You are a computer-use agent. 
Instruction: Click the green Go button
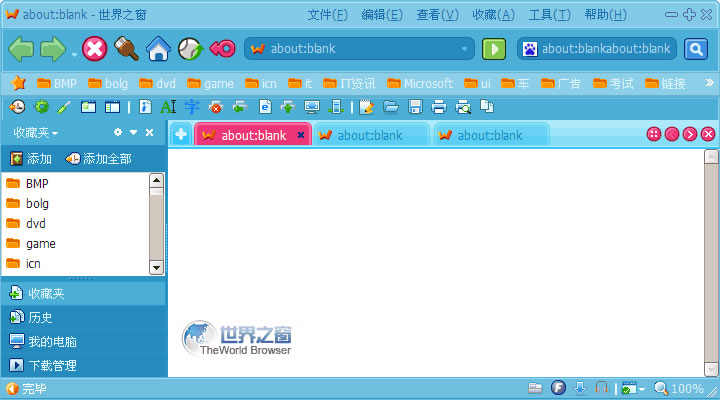pos(494,49)
